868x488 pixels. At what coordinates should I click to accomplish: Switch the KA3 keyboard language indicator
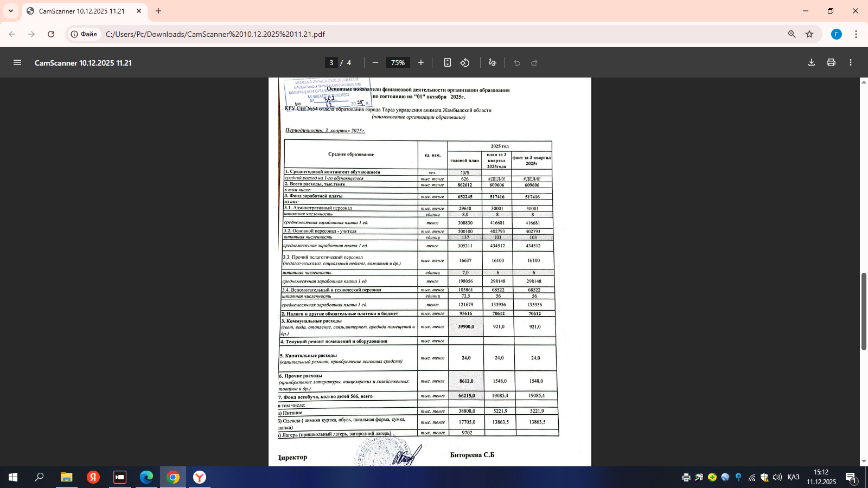pos(793,477)
